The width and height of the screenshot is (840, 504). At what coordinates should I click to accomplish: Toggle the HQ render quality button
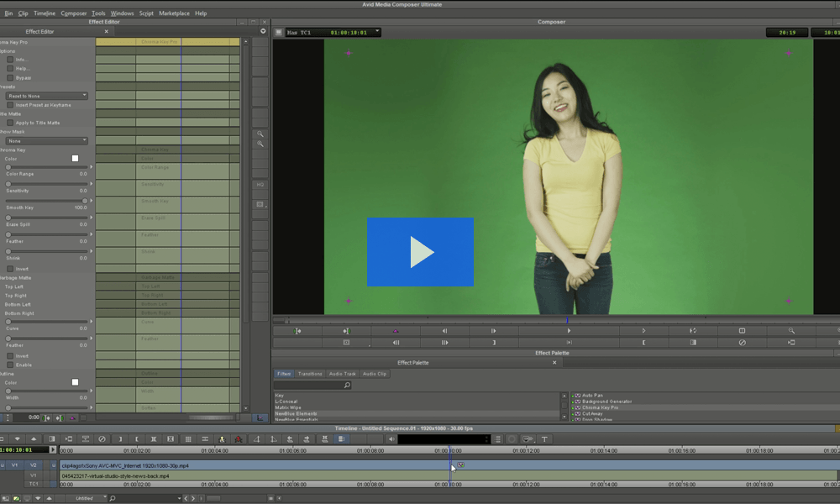point(260,185)
